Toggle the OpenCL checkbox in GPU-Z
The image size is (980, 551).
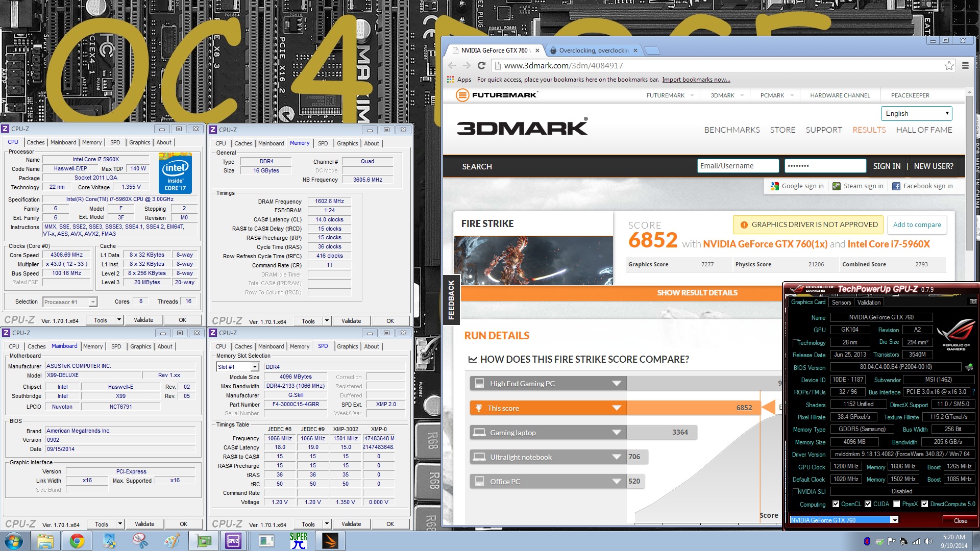pos(836,504)
